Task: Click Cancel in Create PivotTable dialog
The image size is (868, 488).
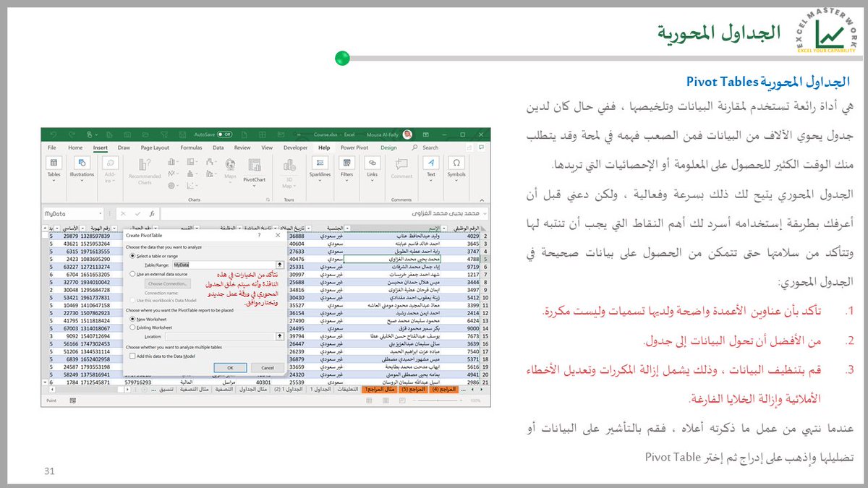Action: click(x=268, y=368)
